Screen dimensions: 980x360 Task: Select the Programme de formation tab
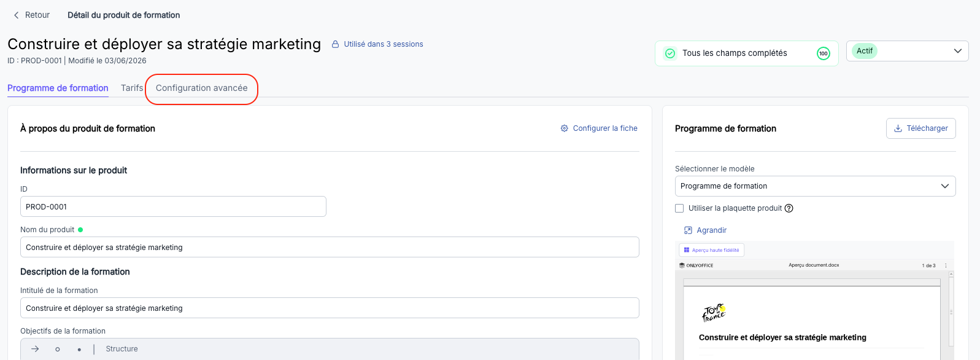pyautogui.click(x=58, y=88)
